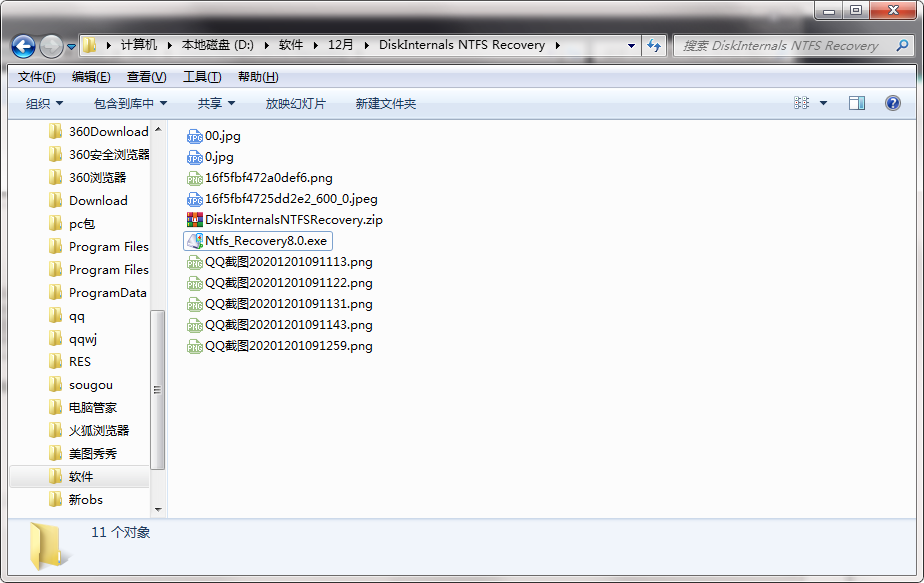Viewport: 924px width, 583px height.
Task: Select Ntfs_Recovery8.0.exe installer
Action: tap(258, 241)
